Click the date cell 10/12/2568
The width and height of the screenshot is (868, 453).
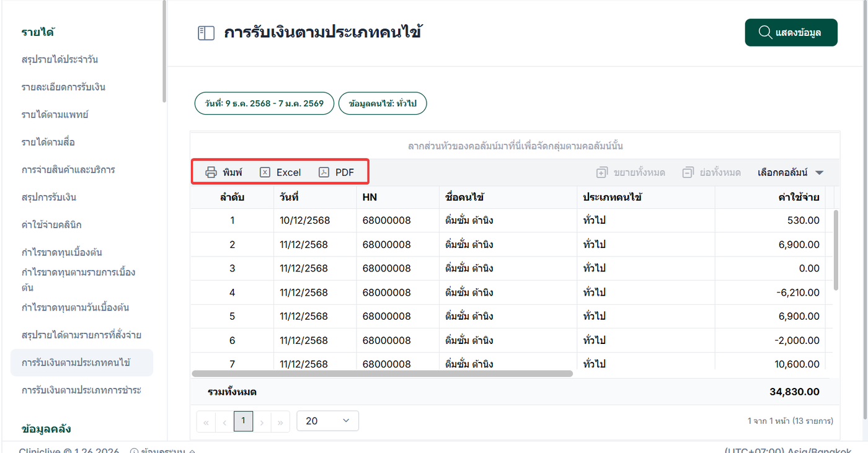click(x=305, y=220)
